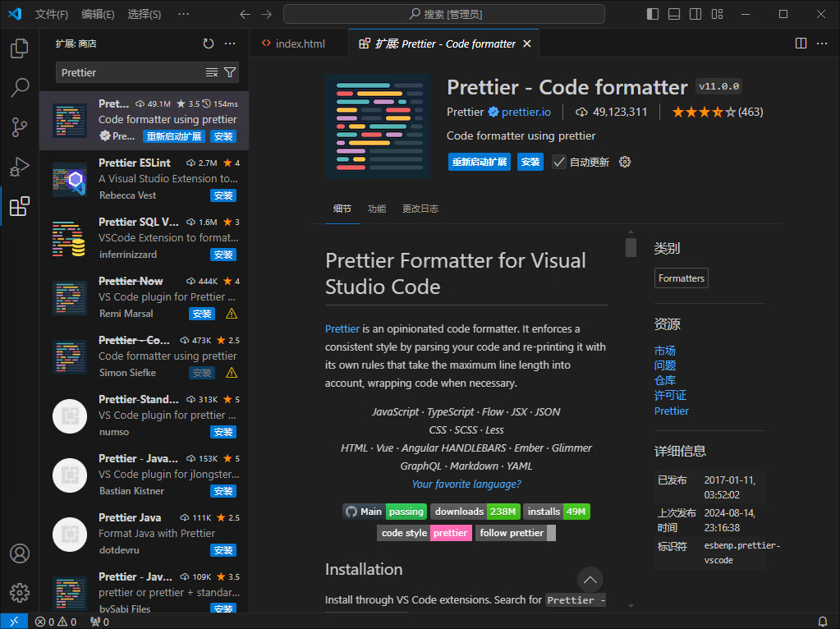
Task: Click the scroll-to-top arrow on the details page
Action: tap(590, 580)
